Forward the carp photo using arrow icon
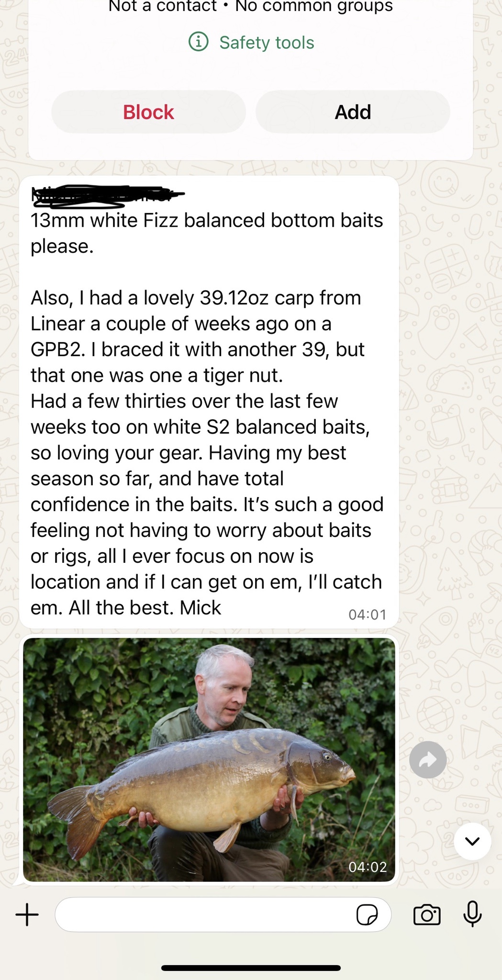The width and height of the screenshot is (502, 980). point(428,759)
